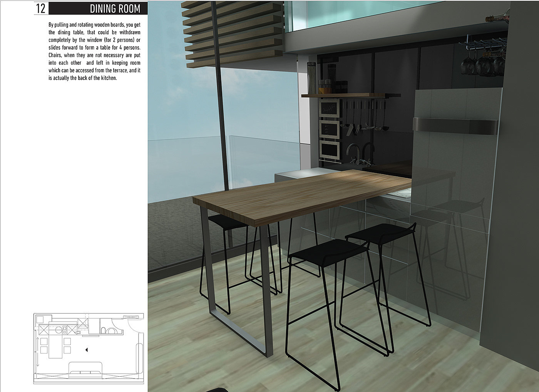Click the page number 12
This screenshot has height=392, width=539.
pos(41,8)
